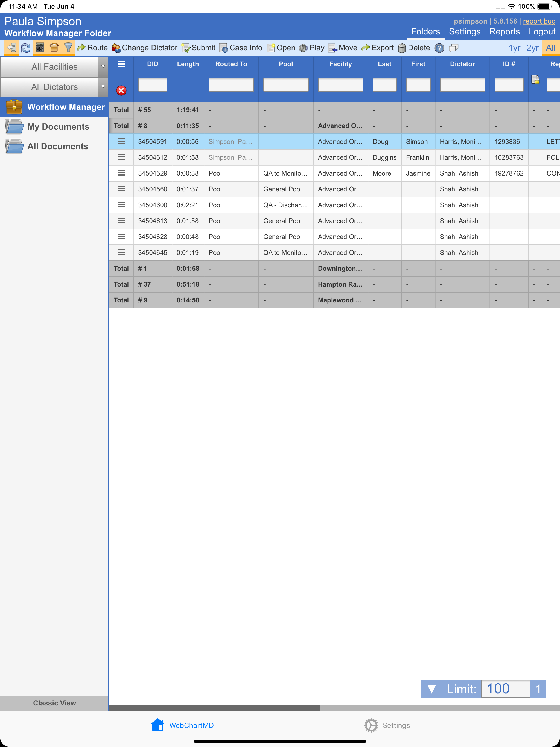Image resolution: width=560 pixels, height=747 pixels.
Task: Open the help question mark icon
Action: 439,48
